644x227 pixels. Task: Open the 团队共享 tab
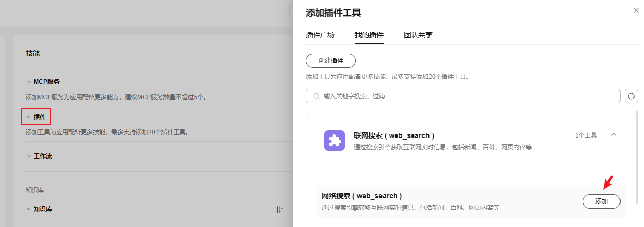click(418, 35)
